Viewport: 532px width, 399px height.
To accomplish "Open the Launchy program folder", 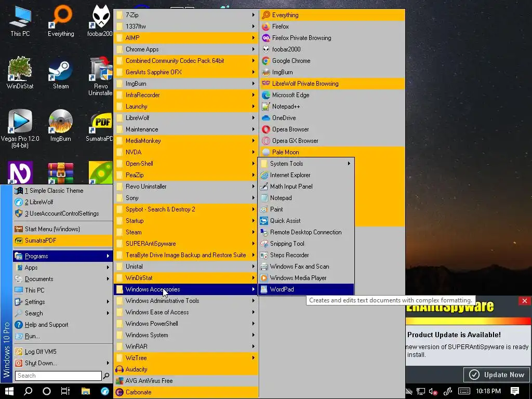I will click(x=186, y=107).
